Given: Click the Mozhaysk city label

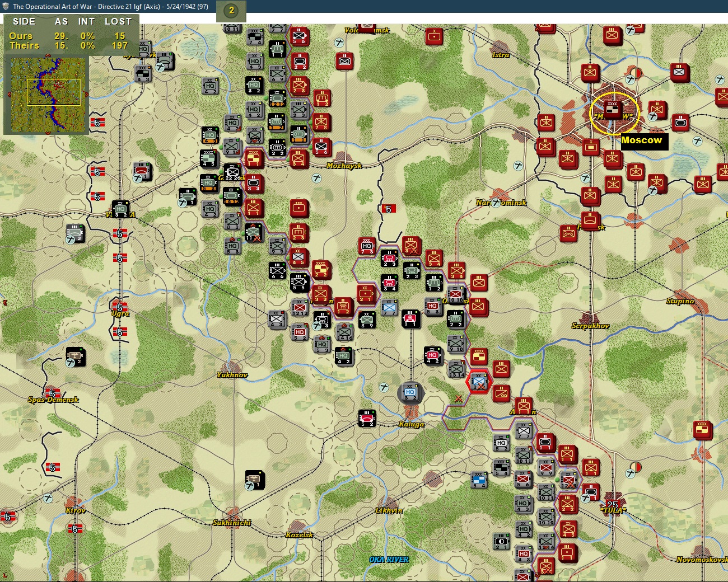Looking at the screenshot, I should click(344, 166).
